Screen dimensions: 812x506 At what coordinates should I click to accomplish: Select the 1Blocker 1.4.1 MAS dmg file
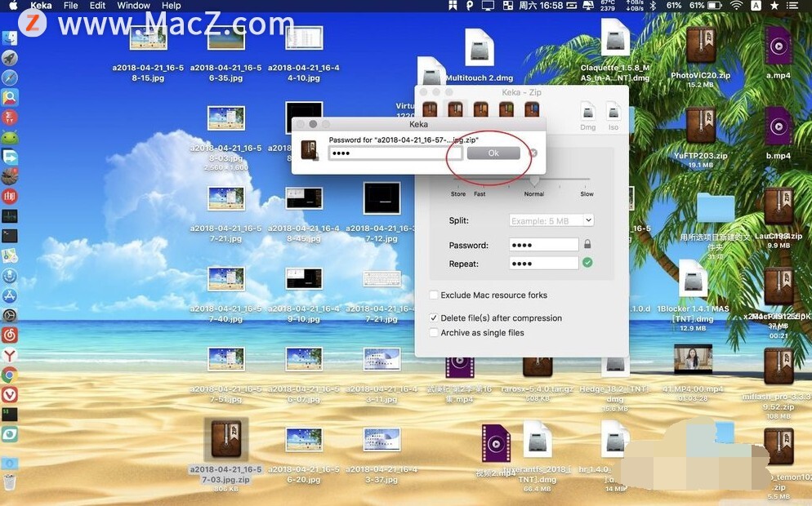click(693, 278)
